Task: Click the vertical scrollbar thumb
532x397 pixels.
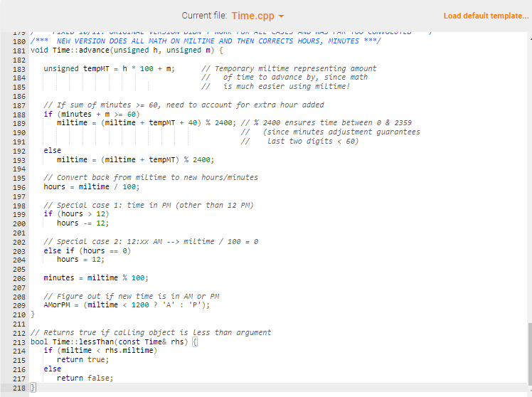Action: [530, 354]
